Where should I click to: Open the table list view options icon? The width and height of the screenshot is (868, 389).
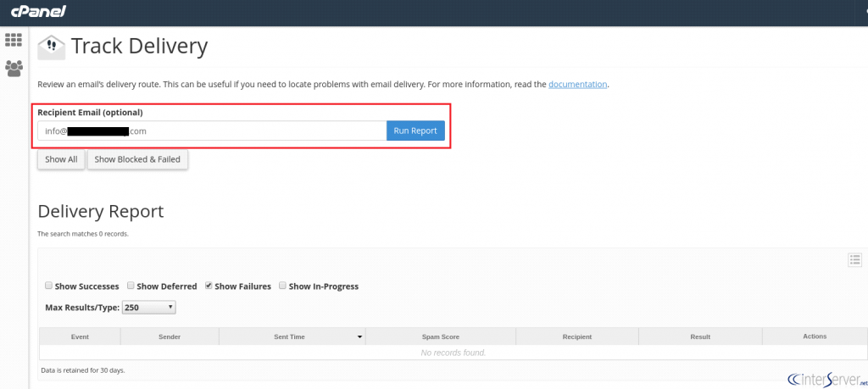(854, 260)
